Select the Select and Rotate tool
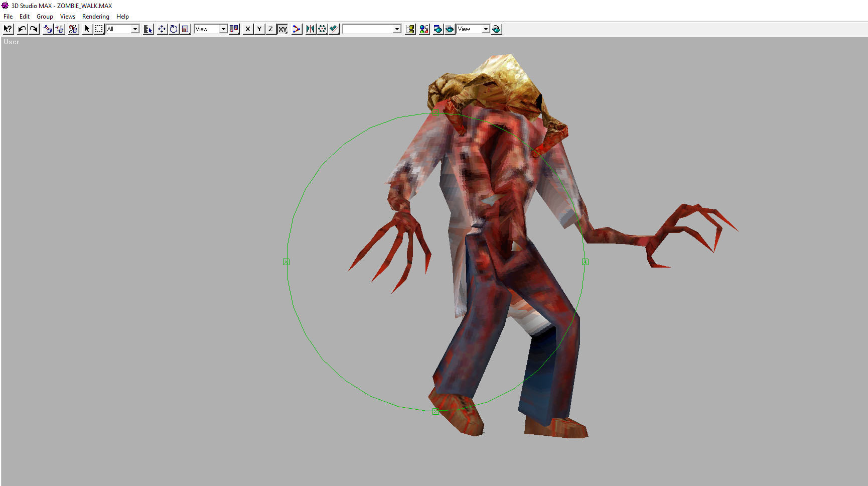 pos(174,29)
